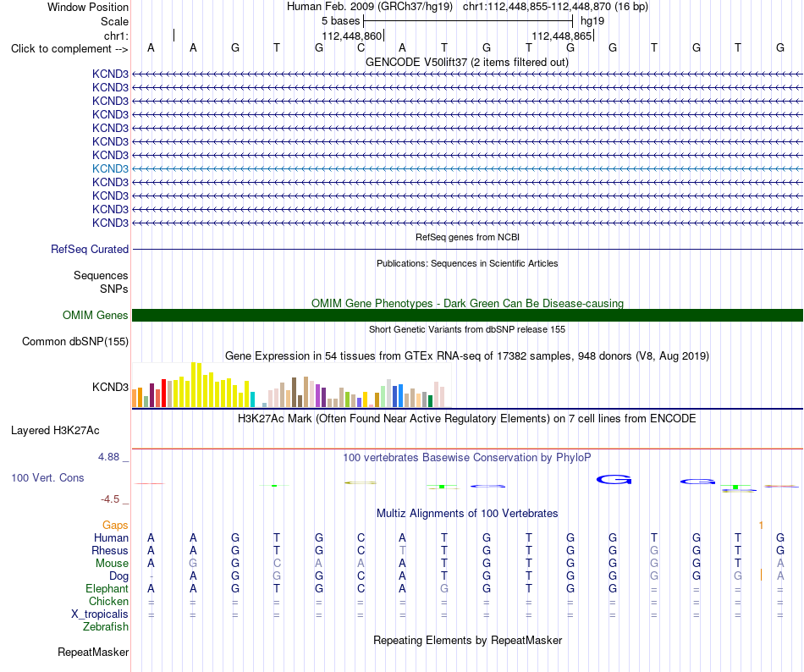Click the 'Window Position' label
This screenshot has width=804, height=672.
pos(88,7)
